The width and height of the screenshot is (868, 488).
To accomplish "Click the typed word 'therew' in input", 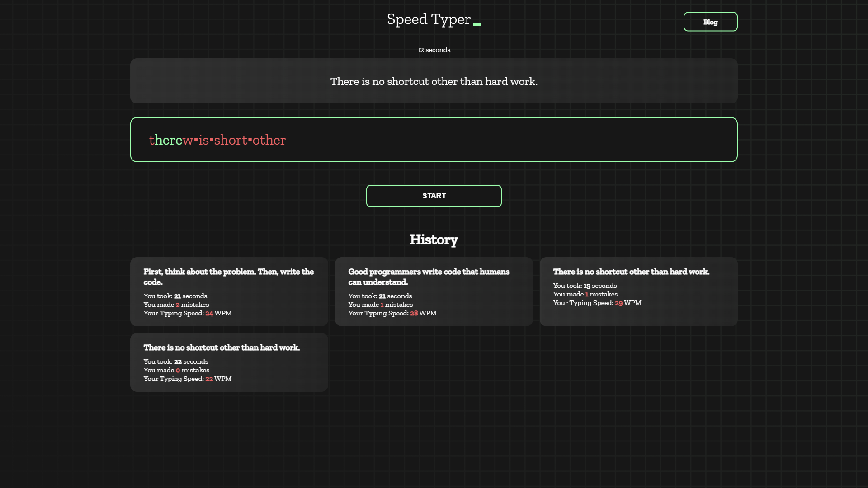I will [x=171, y=140].
